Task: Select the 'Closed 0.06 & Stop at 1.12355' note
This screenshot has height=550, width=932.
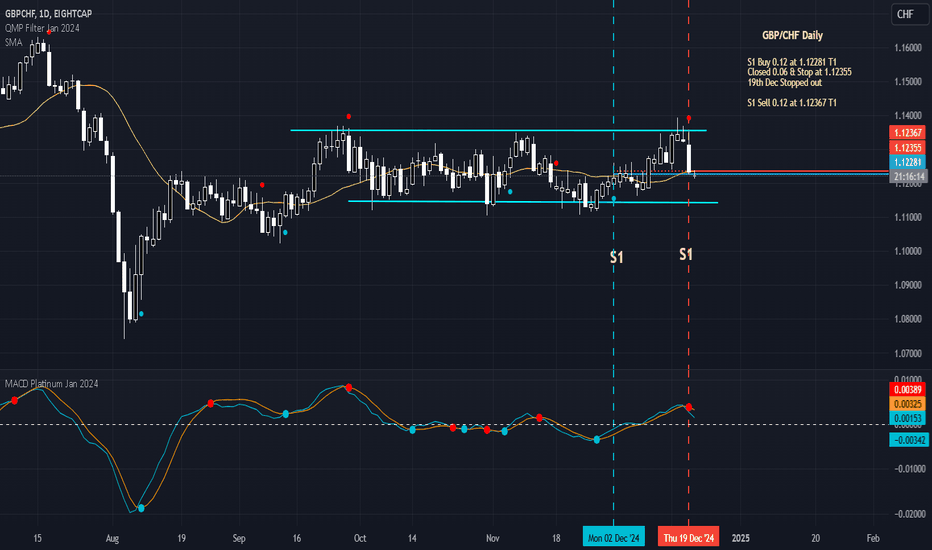Action: (x=799, y=72)
